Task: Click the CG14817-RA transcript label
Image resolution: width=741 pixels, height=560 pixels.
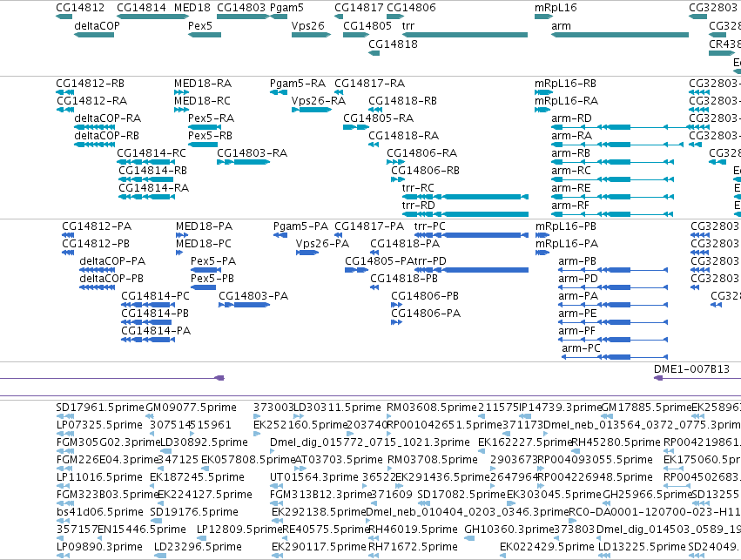Action: [369, 84]
